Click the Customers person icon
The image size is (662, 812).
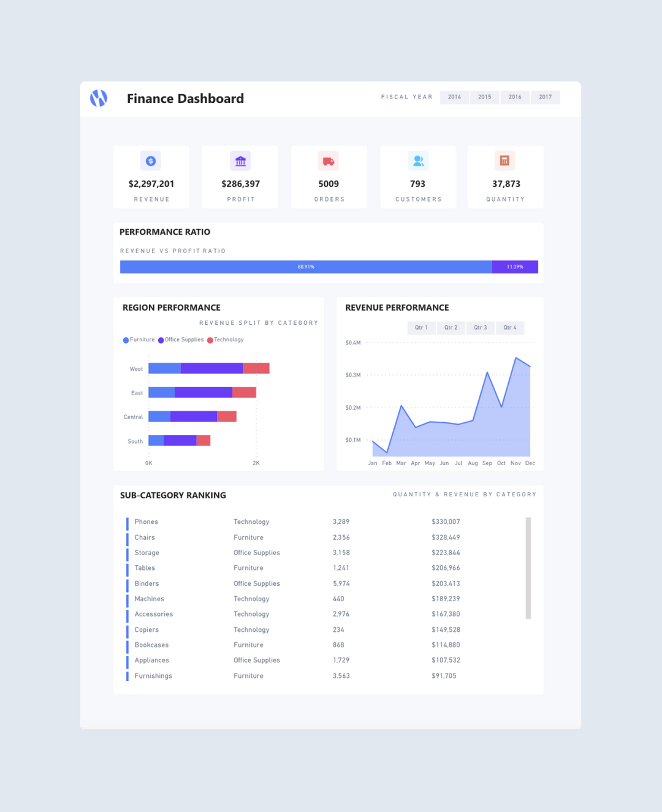[418, 160]
